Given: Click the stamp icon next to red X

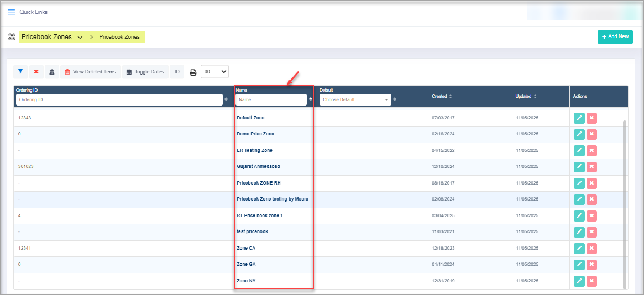Looking at the screenshot, I should click(x=51, y=72).
